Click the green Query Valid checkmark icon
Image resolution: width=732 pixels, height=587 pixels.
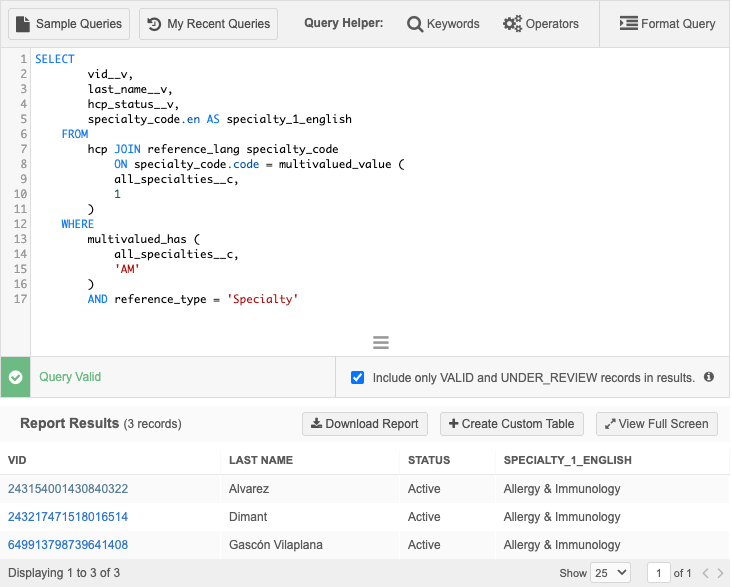pyautogui.click(x=15, y=378)
